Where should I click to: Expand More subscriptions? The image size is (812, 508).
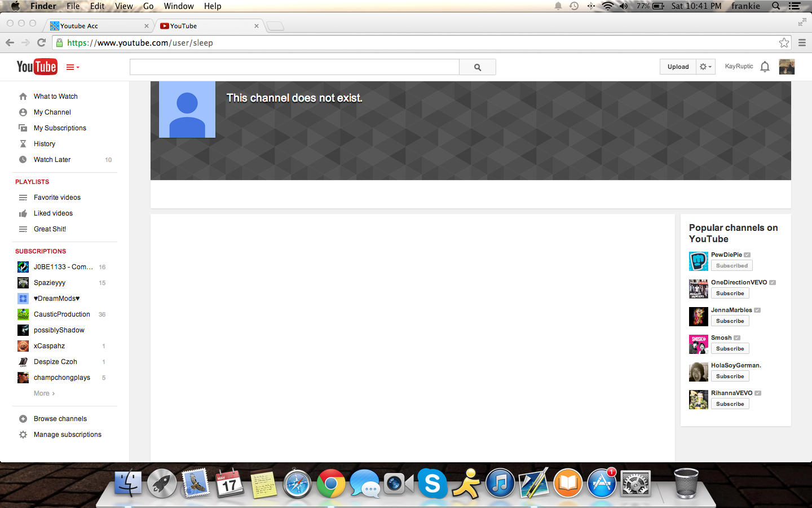(x=44, y=393)
